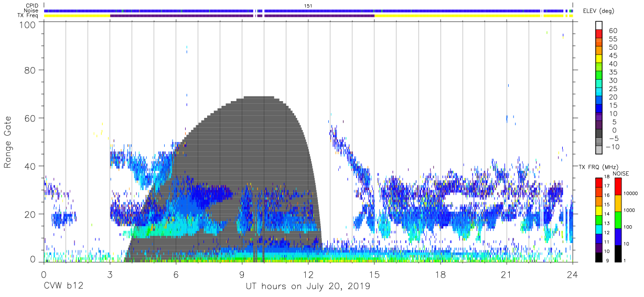Click the CPID value 151

(308, 6)
